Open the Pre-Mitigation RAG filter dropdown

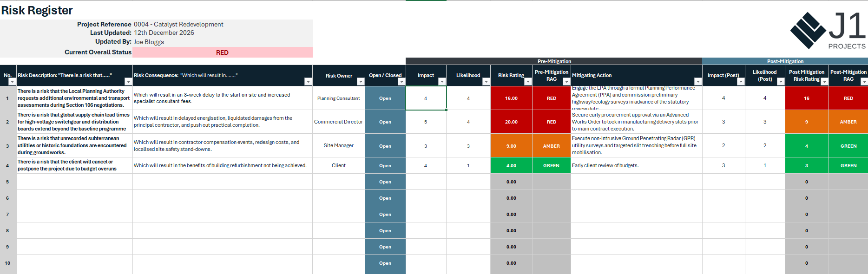coord(566,82)
